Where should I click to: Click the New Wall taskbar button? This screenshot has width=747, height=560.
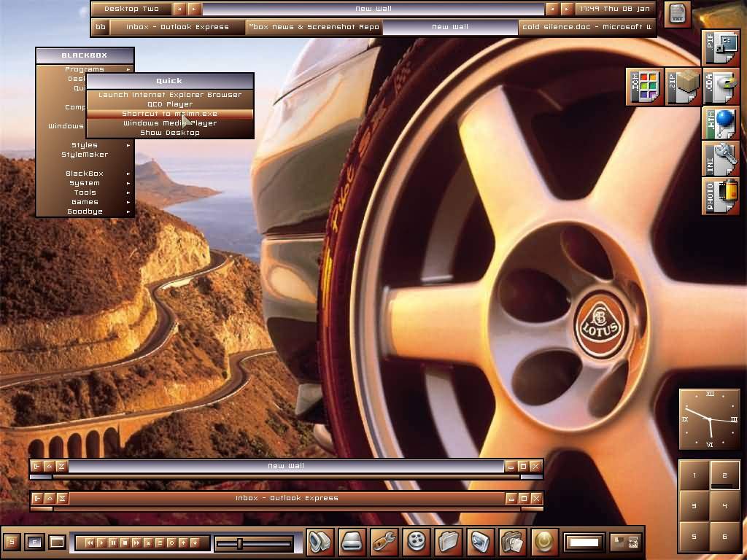(x=450, y=27)
